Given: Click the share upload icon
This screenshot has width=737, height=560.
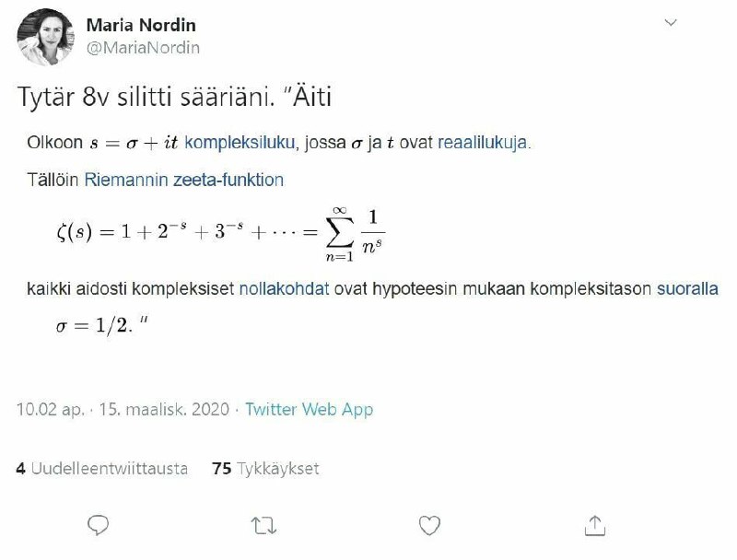Looking at the screenshot, I should click(594, 525).
